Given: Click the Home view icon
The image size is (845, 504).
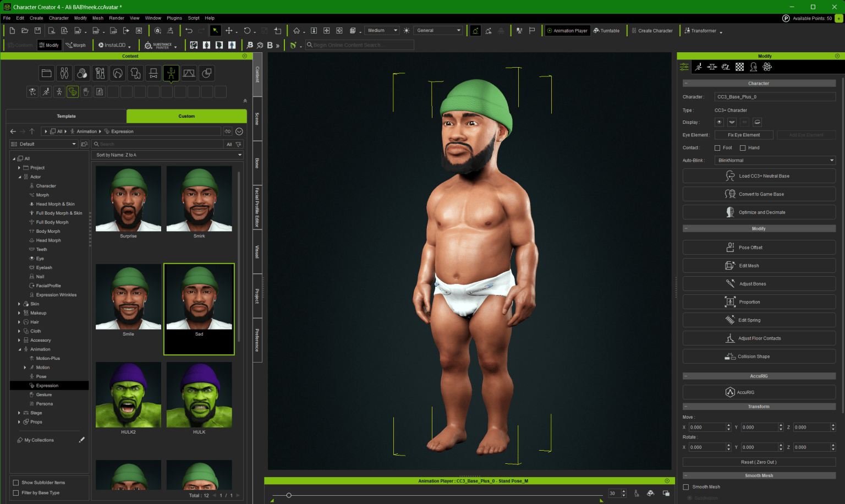Looking at the screenshot, I should (x=297, y=31).
